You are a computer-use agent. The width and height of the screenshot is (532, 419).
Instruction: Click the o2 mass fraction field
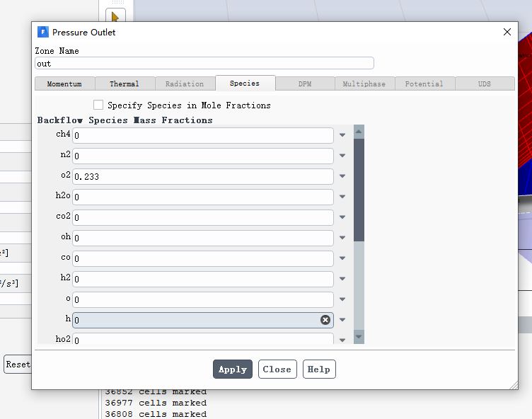(x=202, y=176)
